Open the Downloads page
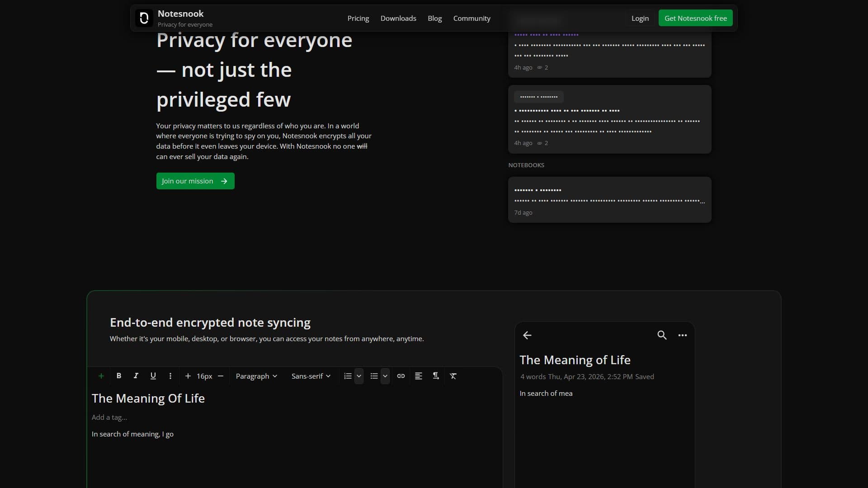The width and height of the screenshot is (868, 488). 398,18
